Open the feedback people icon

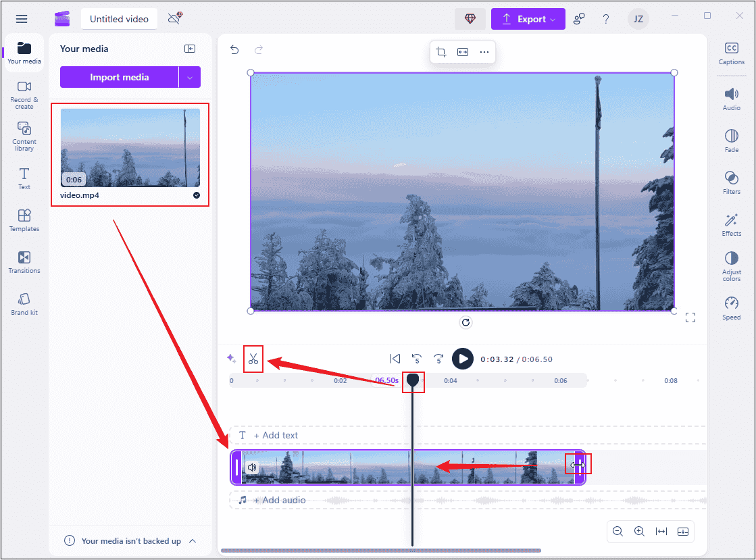(578, 19)
